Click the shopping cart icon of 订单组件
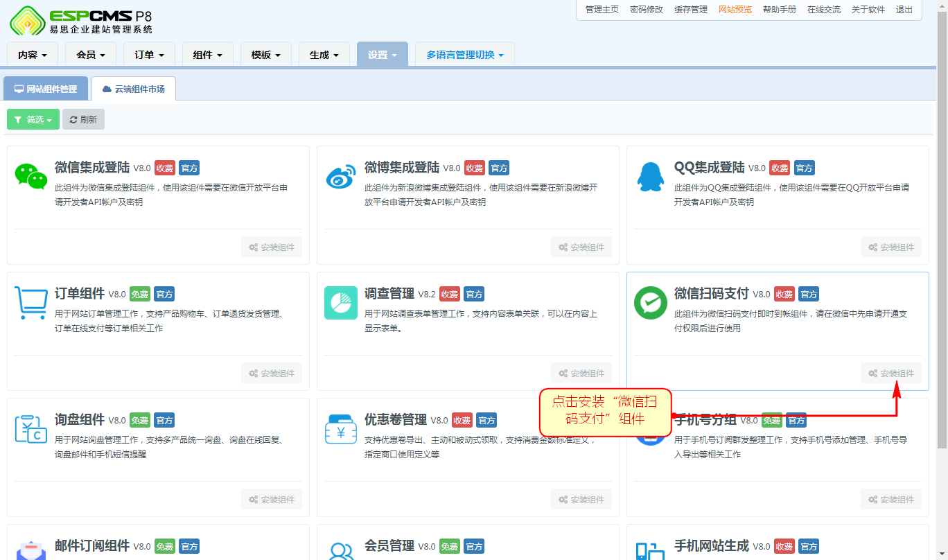 [31, 303]
